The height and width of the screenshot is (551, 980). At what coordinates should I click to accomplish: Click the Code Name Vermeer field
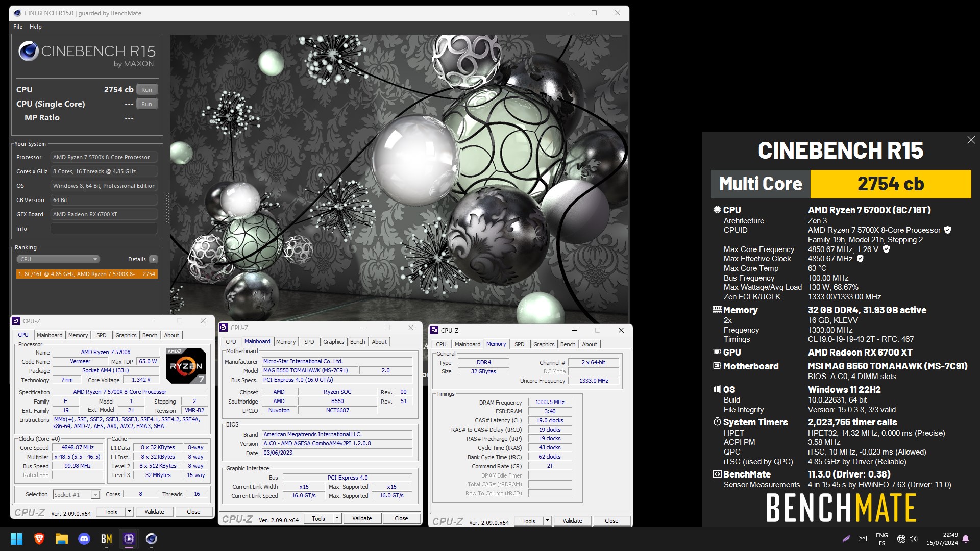click(80, 361)
